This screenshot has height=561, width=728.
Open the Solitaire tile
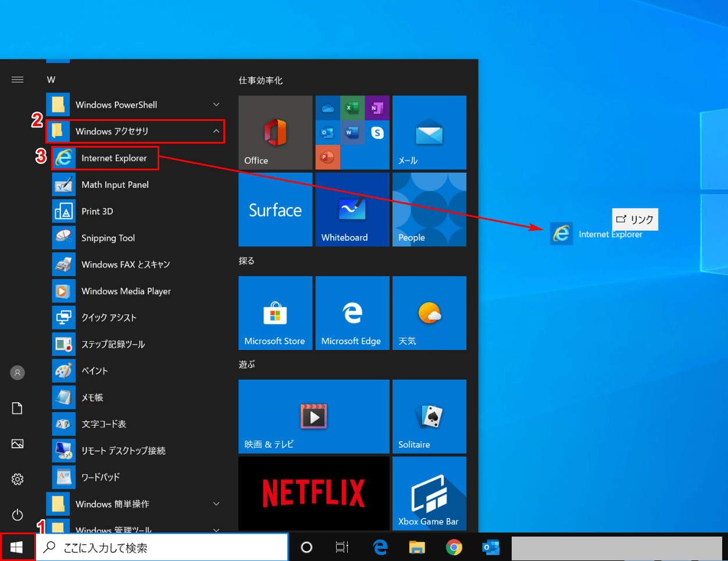click(x=429, y=416)
